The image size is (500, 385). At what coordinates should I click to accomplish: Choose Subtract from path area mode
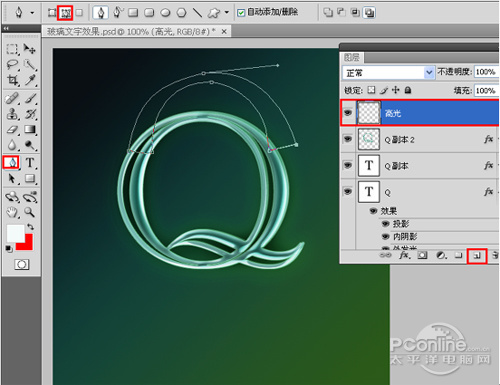point(342,13)
